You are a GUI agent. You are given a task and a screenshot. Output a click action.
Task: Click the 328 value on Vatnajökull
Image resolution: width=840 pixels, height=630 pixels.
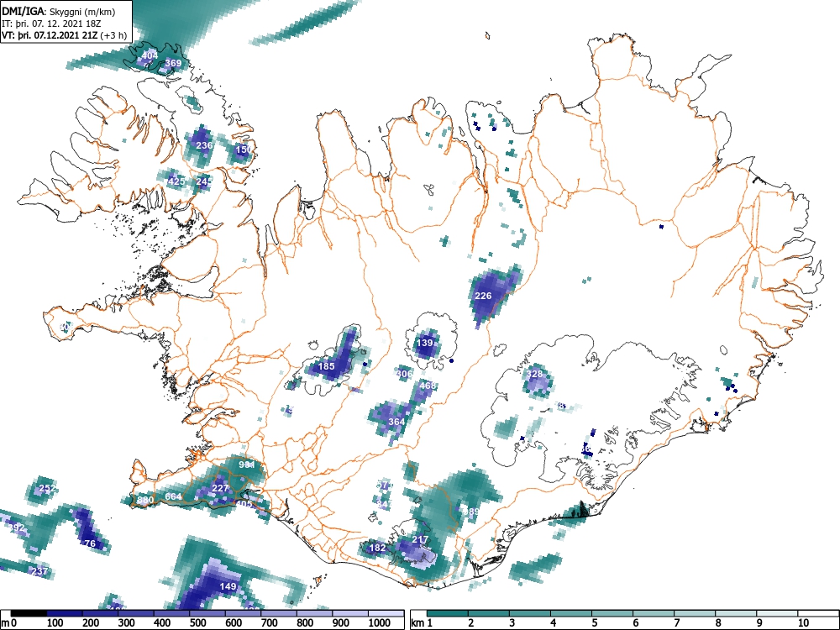(x=535, y=374)
